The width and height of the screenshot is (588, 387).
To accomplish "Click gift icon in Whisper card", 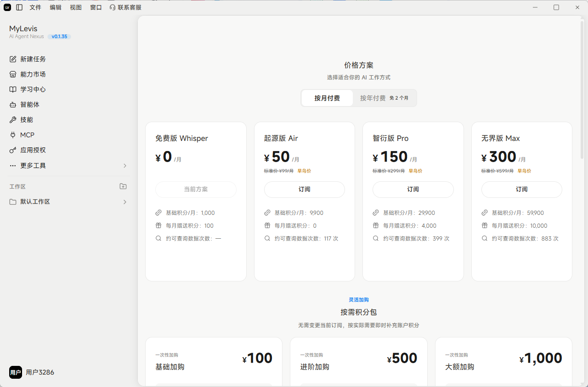I will [x=158, y=225].
